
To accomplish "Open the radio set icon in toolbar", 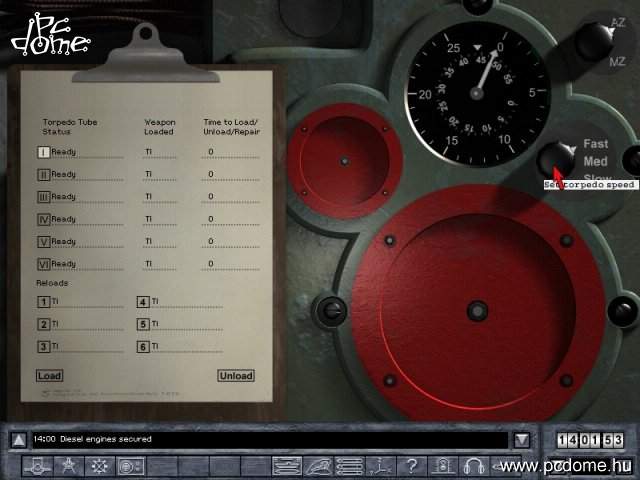I will pyautogui.click(x=131, y=466).
